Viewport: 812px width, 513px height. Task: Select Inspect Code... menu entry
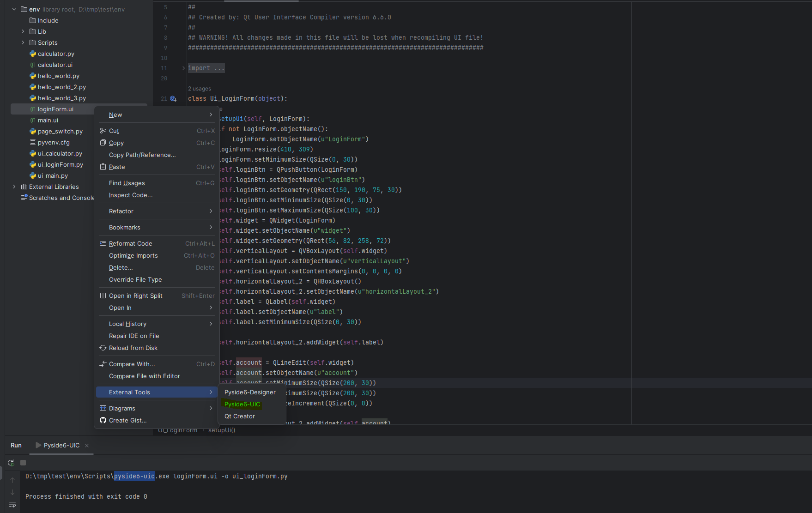point(157,195)
